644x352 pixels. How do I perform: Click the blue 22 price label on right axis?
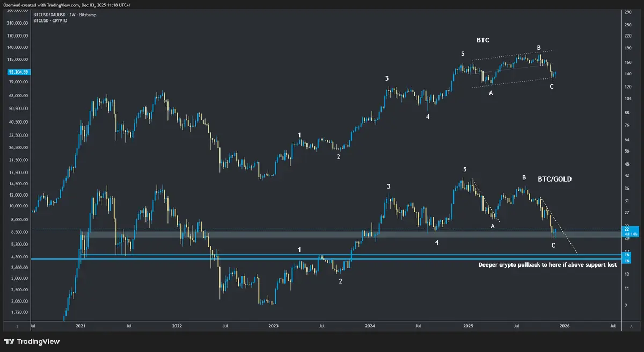627,229
